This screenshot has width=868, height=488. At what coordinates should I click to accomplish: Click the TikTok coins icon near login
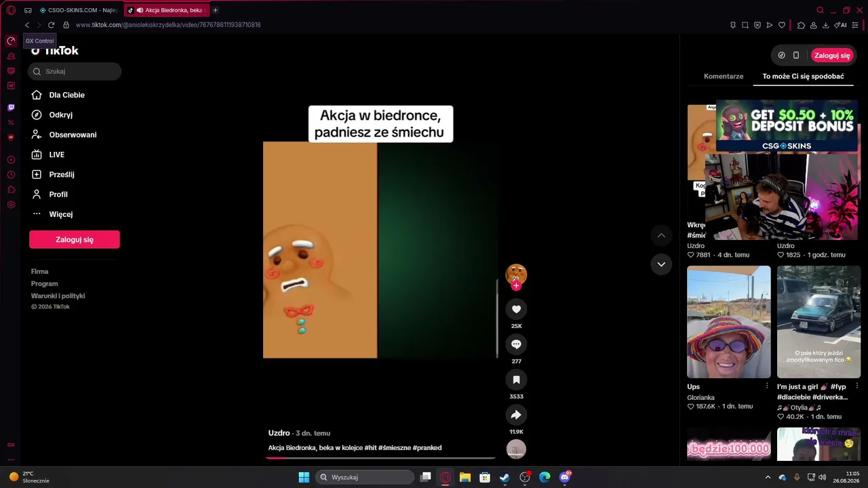pyautogui.click(x=781, y=56)
